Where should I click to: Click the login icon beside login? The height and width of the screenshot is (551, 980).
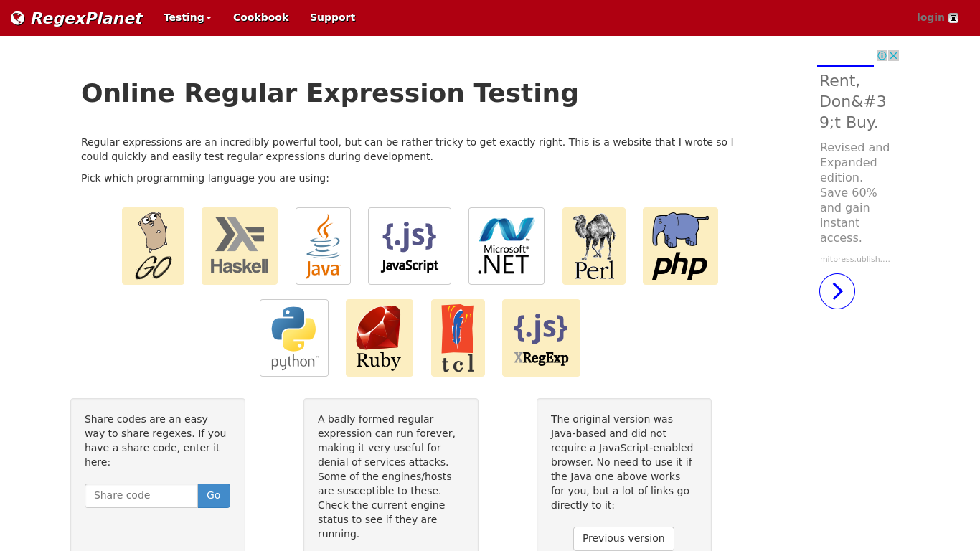click(953, 18)
